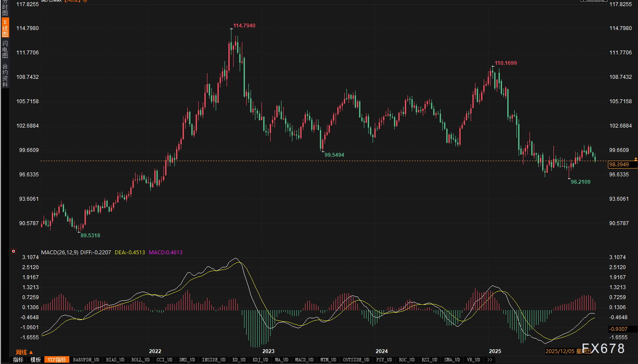This screenshot has height=364, width=638.
Task: Select the K线图 side tab
Action: (x=5, y=28)
